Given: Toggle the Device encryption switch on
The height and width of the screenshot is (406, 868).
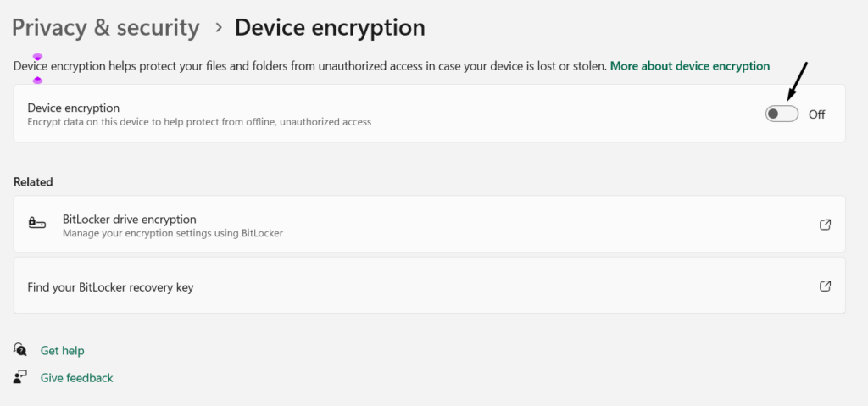Looking at the screenshot, I should (x=782, y=114).
